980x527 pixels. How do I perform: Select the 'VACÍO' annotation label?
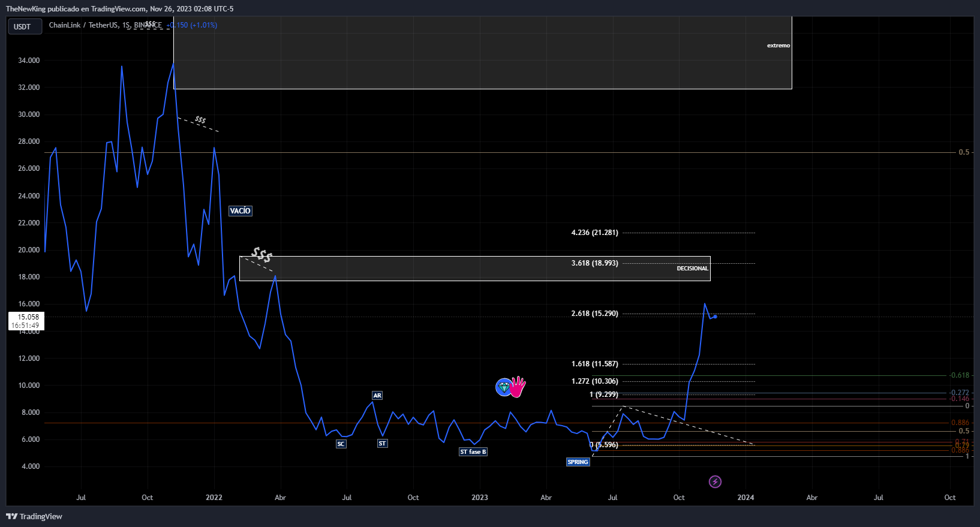pos(241,211)
